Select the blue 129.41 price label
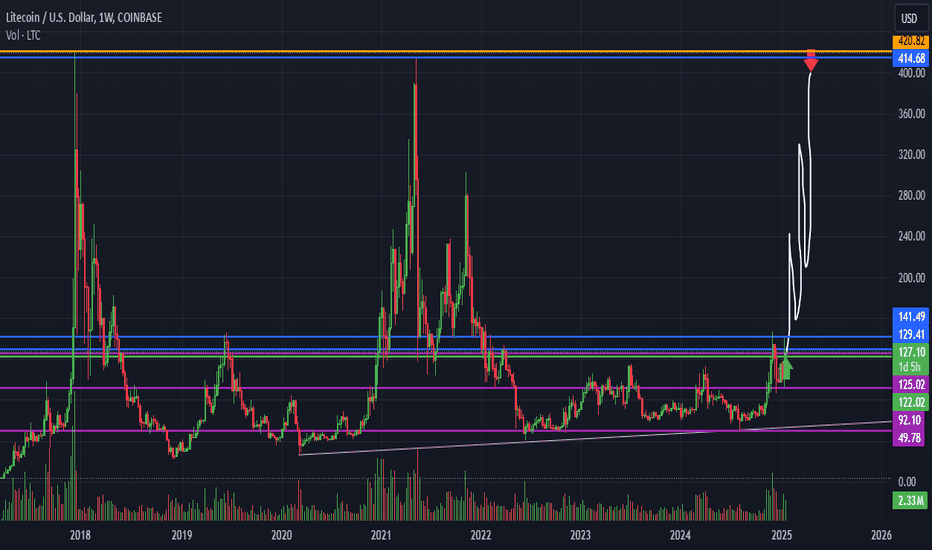 (911, 334)
